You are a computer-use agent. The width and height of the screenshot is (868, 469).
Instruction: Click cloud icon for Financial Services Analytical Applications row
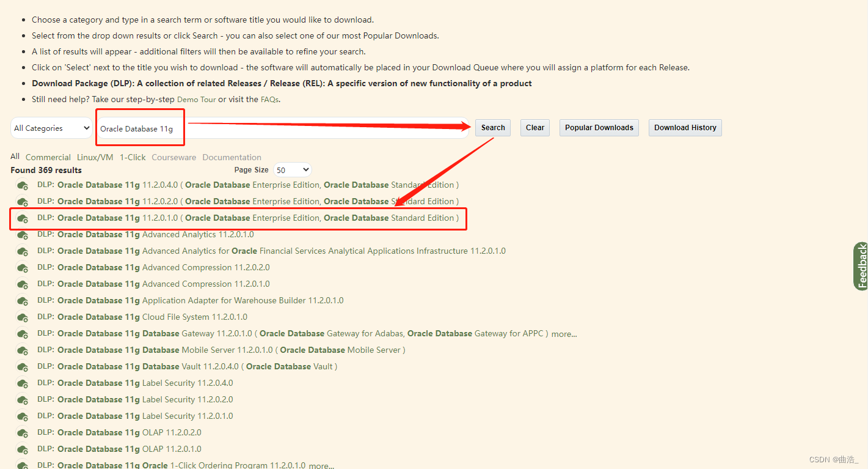coord(23,251)
